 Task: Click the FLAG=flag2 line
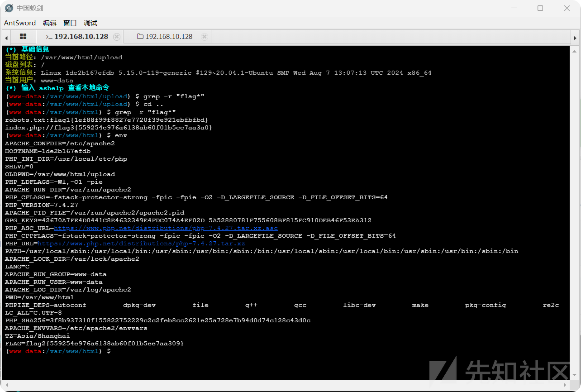pyautogui.click(x=95, y=344)
